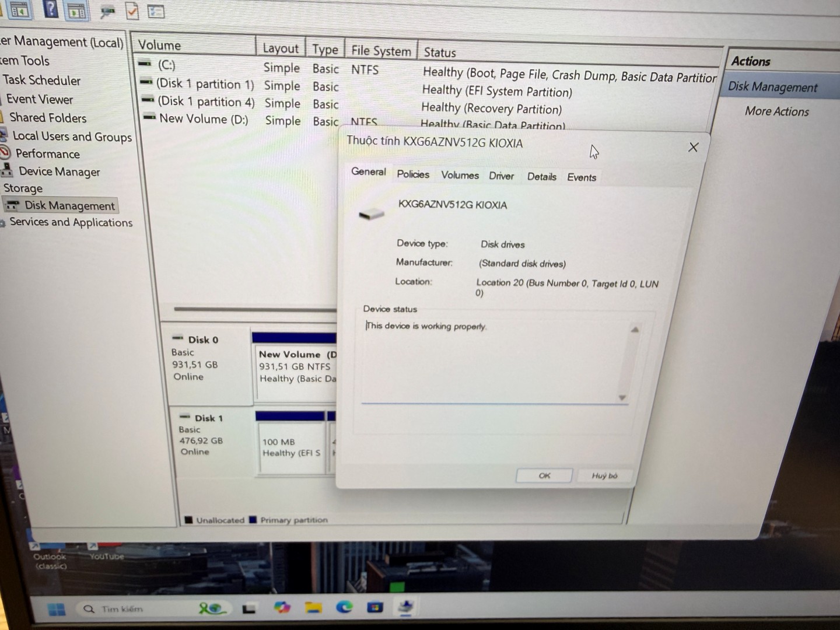This screenshot has height=630, width=840.
Task: Select Event Viewer in the console tree
Action: coord(40,100)
